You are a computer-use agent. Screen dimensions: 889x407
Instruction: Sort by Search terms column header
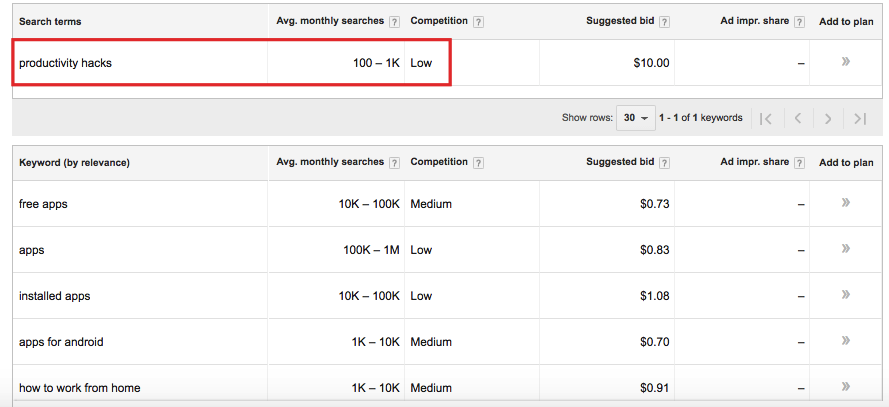click(x=50, y=22)
